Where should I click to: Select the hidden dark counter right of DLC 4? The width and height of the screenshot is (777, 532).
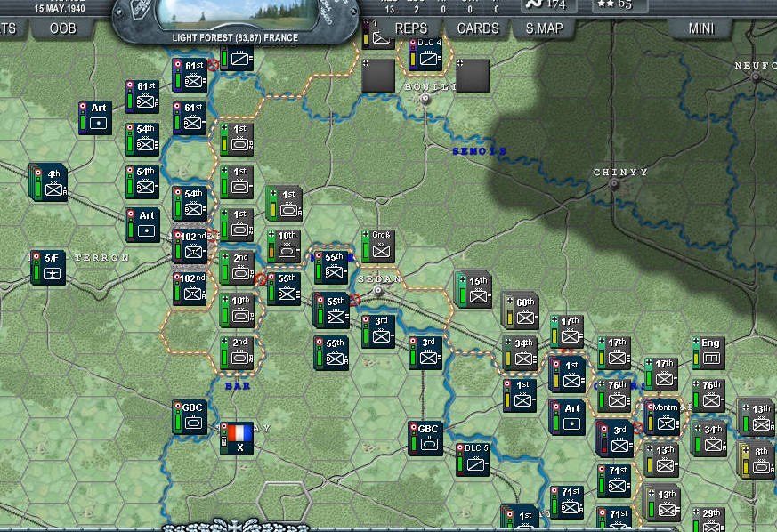pyautogui.click(x=473, y=76)
